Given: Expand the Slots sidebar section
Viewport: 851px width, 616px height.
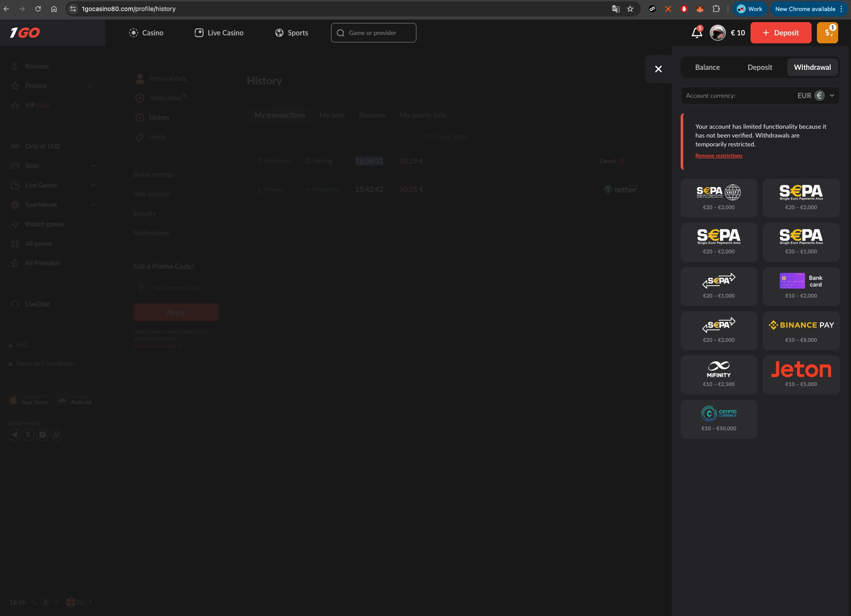Looking at the screenshot, I should tap(93, 166).
